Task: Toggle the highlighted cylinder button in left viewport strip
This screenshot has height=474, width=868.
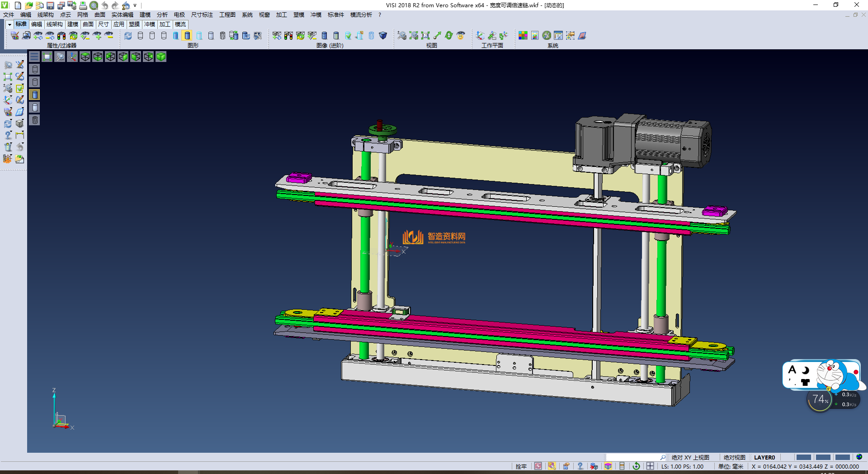Action: (x=35, y=95)
